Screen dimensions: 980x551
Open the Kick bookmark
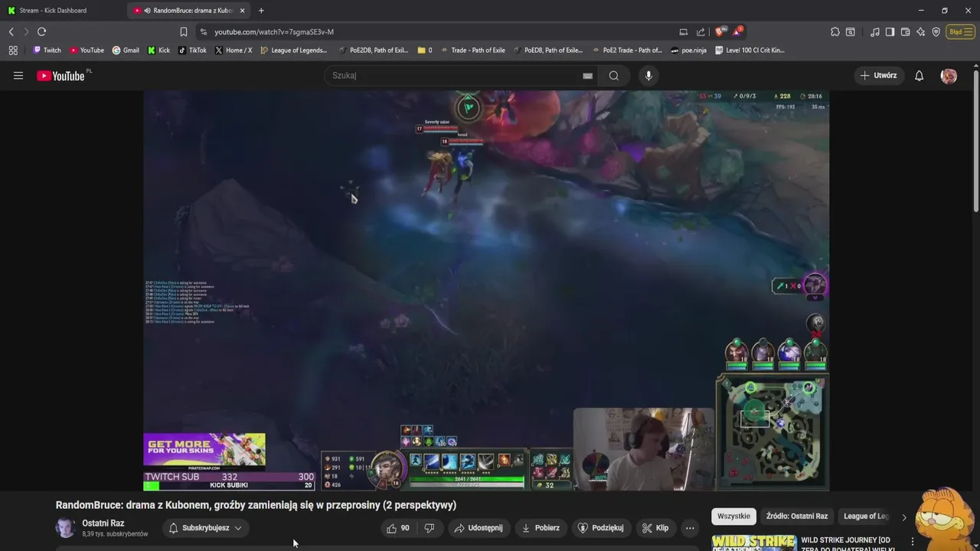tap(158, 51)
